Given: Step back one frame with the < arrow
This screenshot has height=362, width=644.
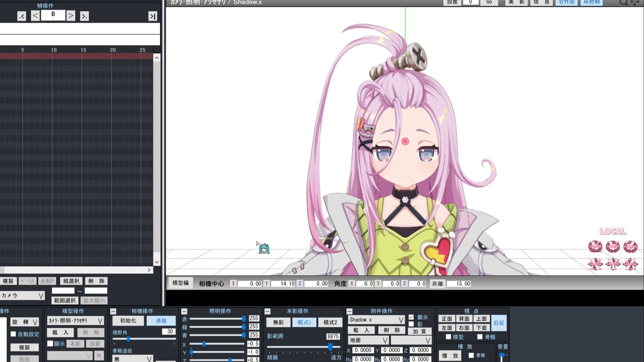Looking at the screenshot, I should [x=35, y=16].
